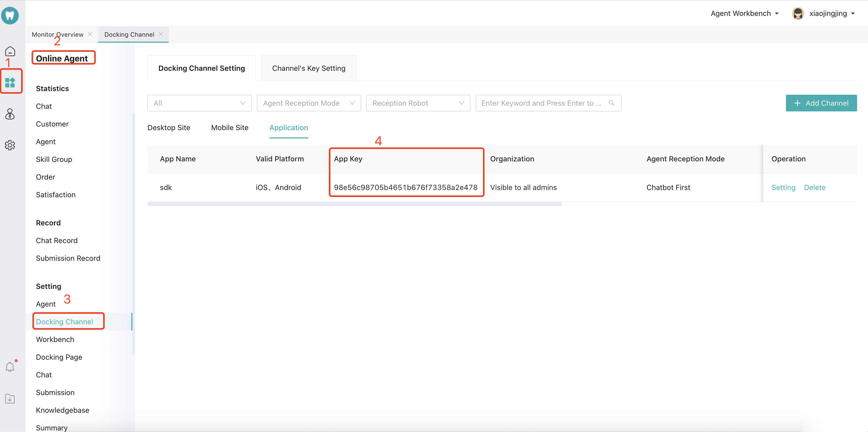This screenshot has width=868, height=432.
Task: Click the iOS、Android platform cell
Action: point(278,188)
